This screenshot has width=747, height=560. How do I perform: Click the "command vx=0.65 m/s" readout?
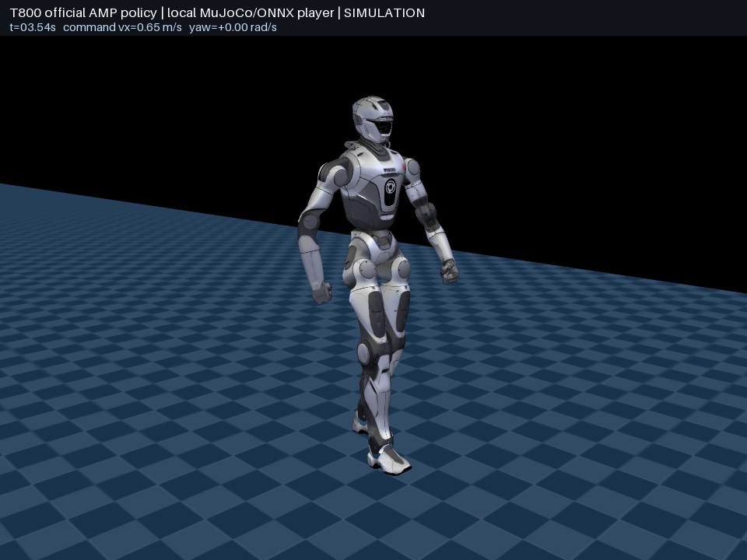click(122, 27)
